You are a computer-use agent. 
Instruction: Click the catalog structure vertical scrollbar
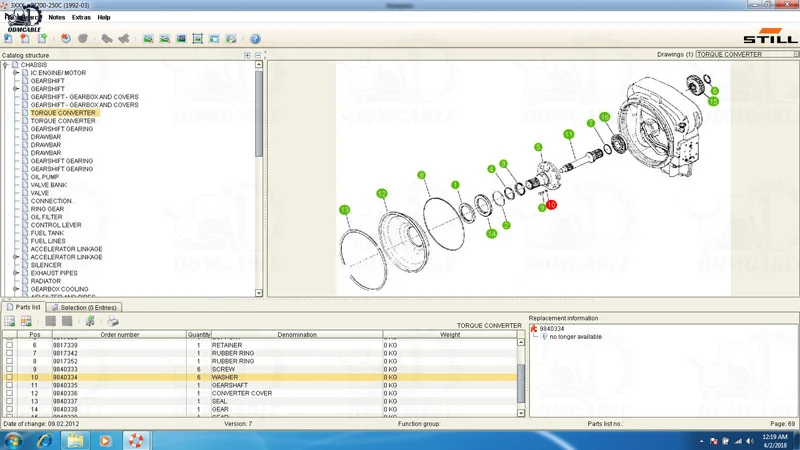tap(259, 112)
